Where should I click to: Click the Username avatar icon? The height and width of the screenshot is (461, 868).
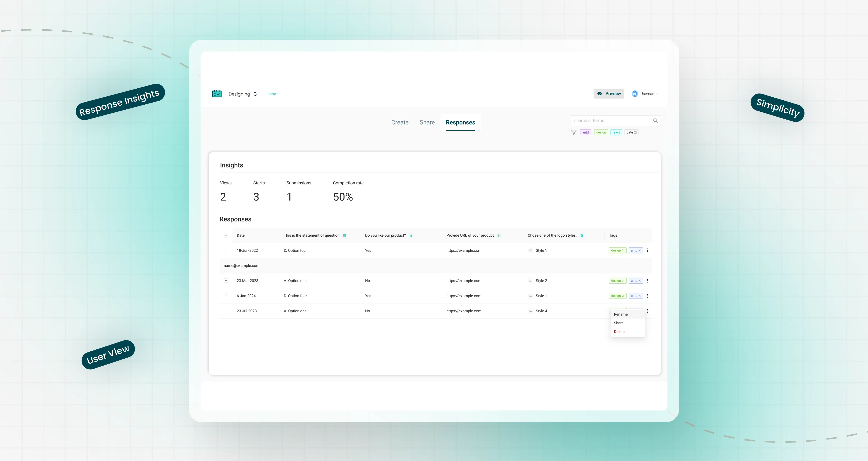tap(635, 93)
